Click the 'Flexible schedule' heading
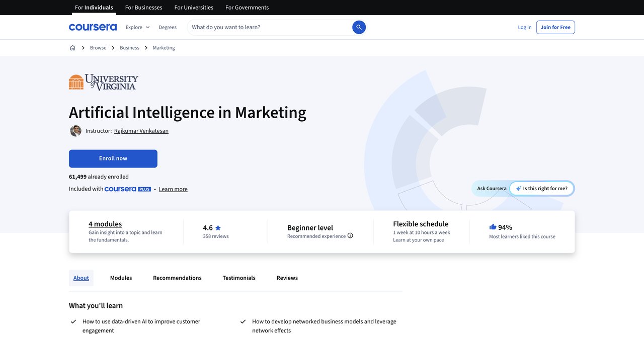The width and height of the screenshot is (644, 337). pyautogui.click(x=421, y=224)
